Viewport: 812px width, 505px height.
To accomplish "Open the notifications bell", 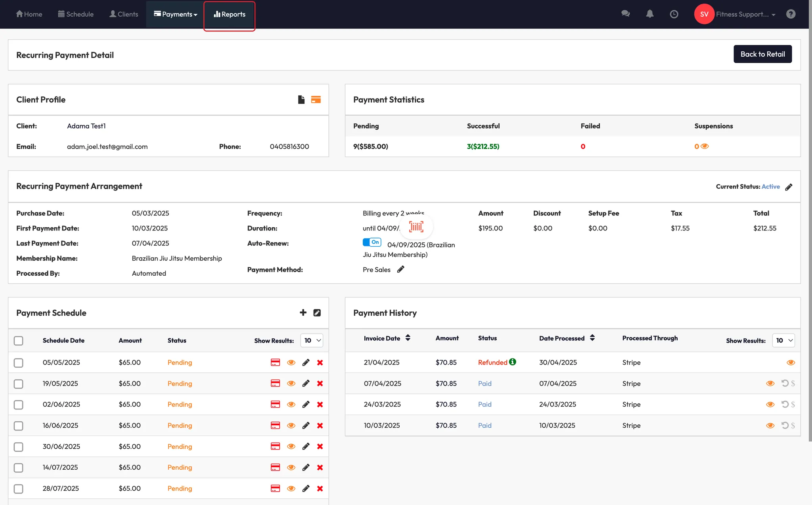I will (649, 14).
